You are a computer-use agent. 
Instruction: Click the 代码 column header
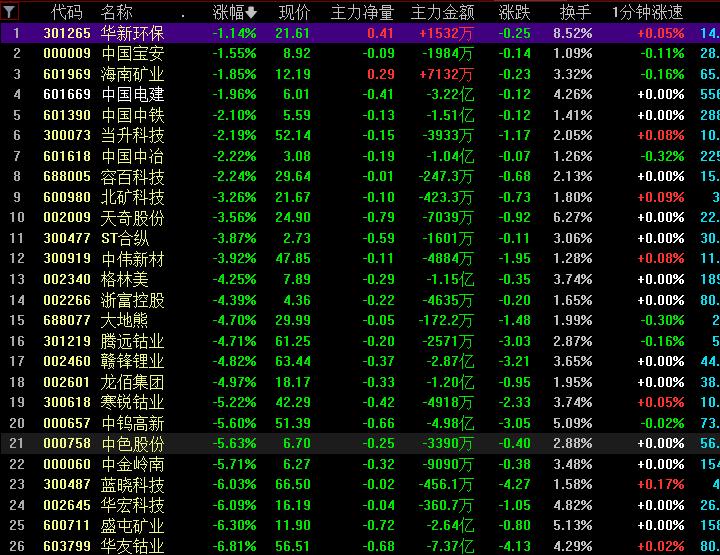point(67,12)
